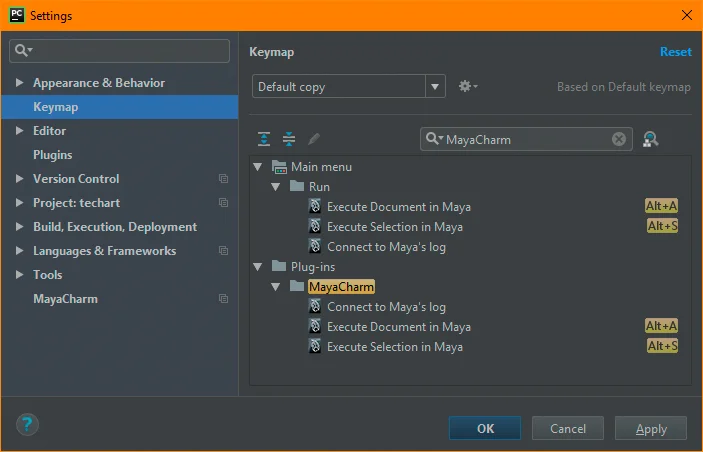Select Keymap in settings sidebar
This screenshot has height=452, width=703.
pos(120,107)
